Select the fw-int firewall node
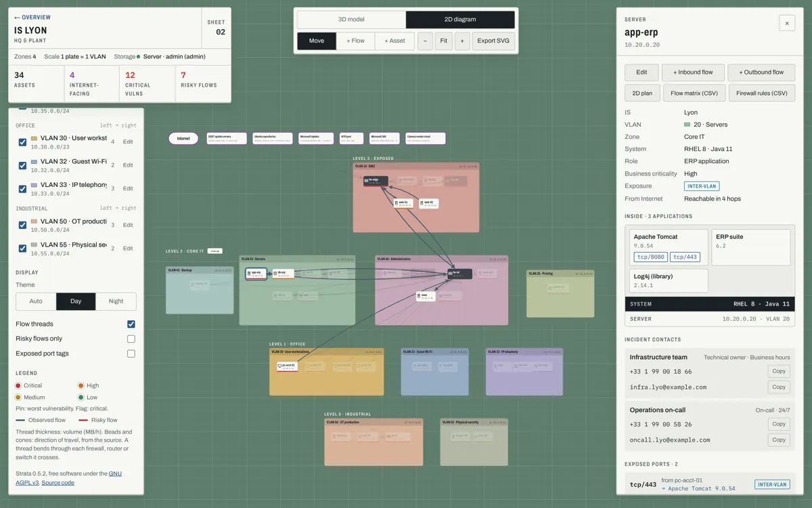This screenshot has height=508, width=812. pos(459,274)
